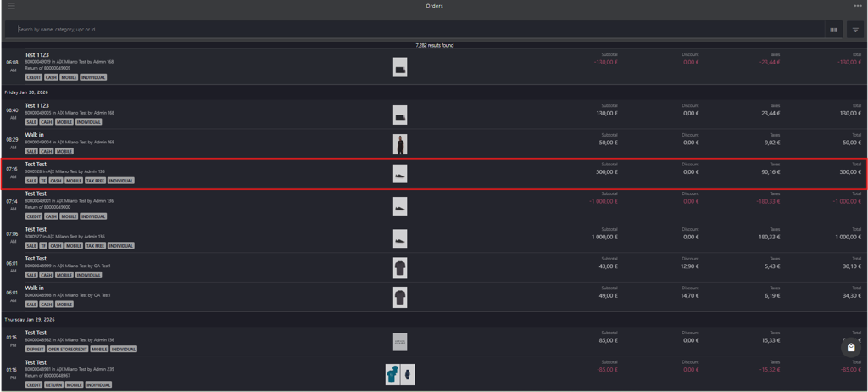The height and width of the screenshot is (392, 868).
Task: Open product thumbnail for order 80000049005
Action: 400,115
